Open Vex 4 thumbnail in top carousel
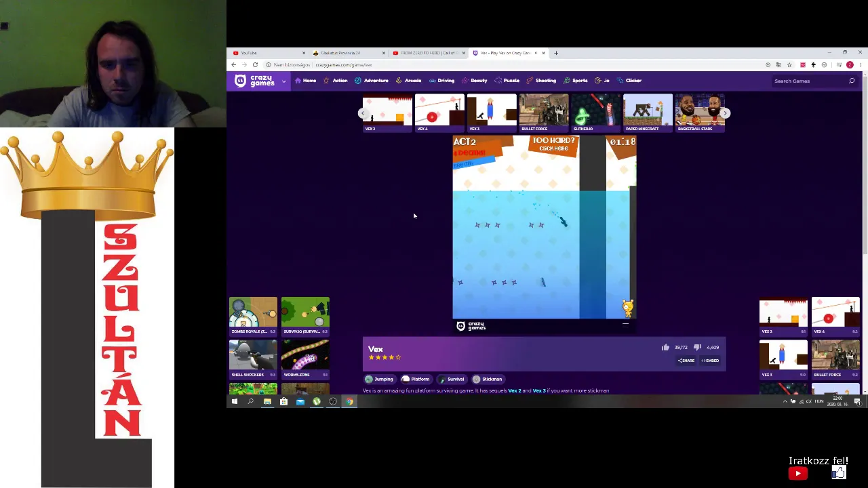This screenshot has height=488, width=868. [x=439, y=113]
